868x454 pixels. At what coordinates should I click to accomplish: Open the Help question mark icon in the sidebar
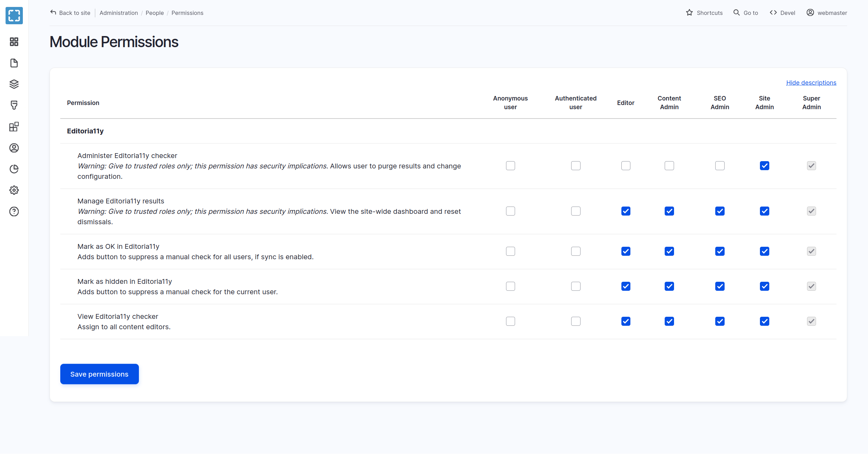pyautogui.click(x=14, y=211)
